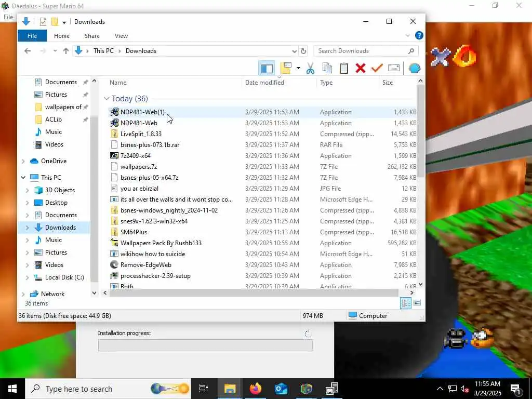Select snes9x-1.62.3-win32-x64 file
The image size is (532, 399).
[x=154, y=221]
